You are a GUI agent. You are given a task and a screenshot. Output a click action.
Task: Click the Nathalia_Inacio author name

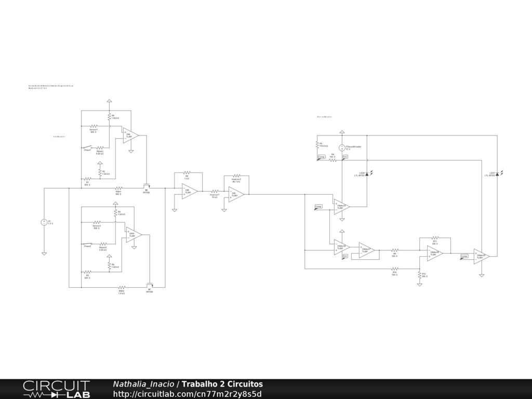(143, 384)
